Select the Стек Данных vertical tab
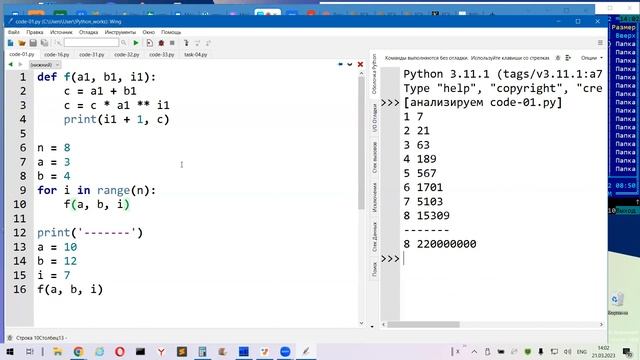The image size is (640, 360). [374, 237]
